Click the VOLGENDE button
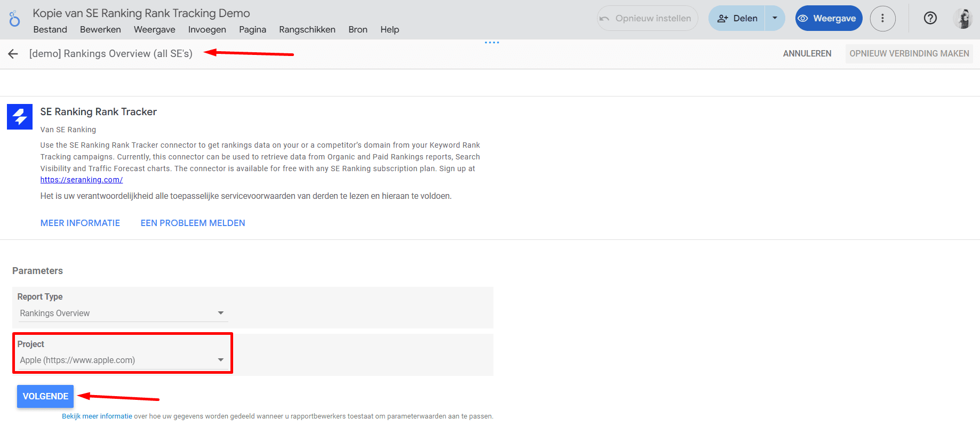 45,396
